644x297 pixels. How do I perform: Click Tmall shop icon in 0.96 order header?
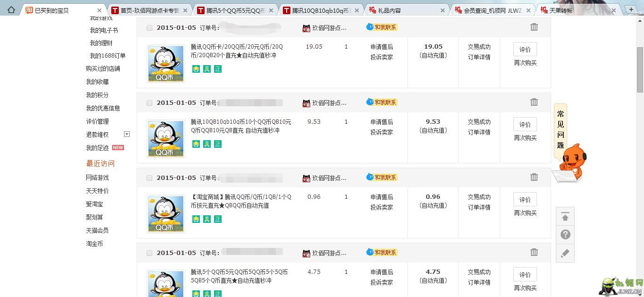[x=306, y=178]
